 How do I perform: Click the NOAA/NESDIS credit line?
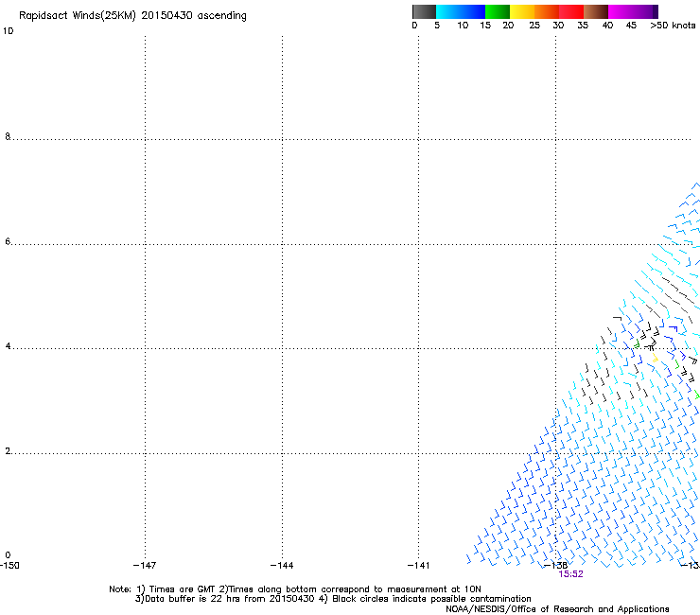[x=557, y=609]
